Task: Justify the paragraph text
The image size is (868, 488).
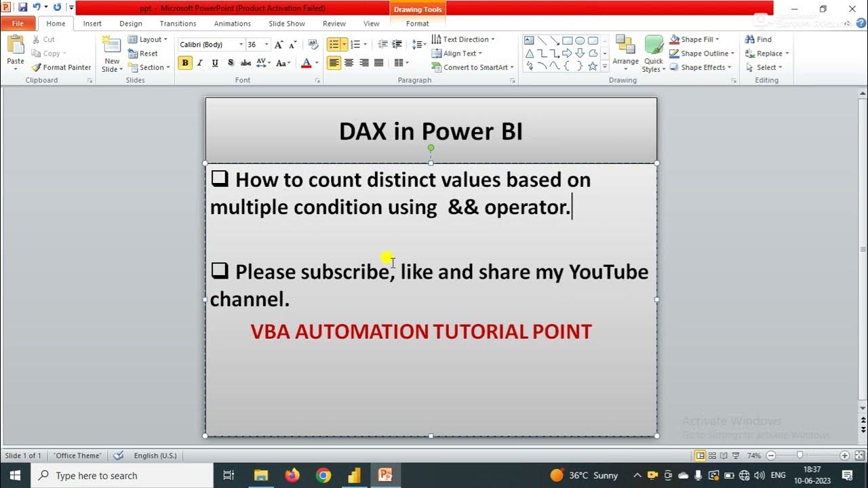Action: [x=379, y=63]
